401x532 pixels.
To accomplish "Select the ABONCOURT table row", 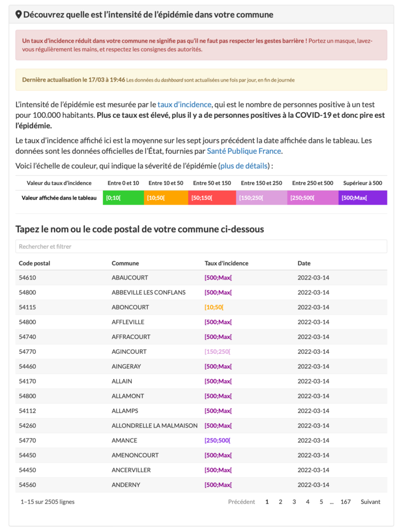I will point(201,307).
